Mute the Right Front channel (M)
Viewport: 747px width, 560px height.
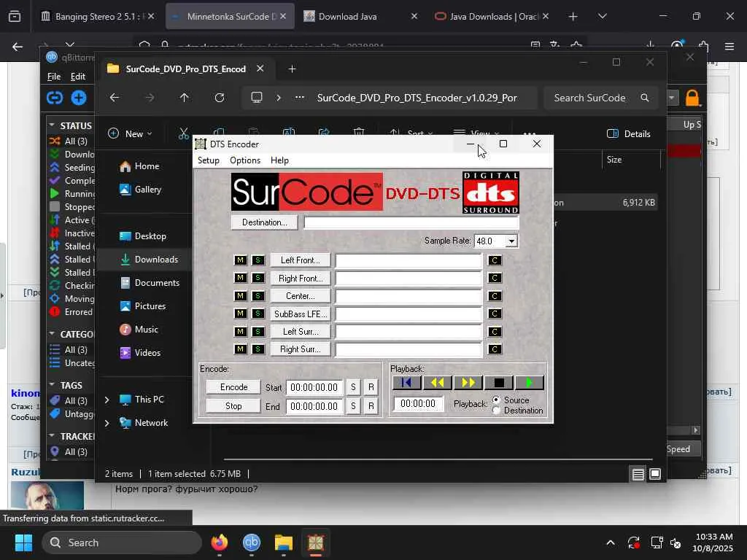[x=240, y=278]
